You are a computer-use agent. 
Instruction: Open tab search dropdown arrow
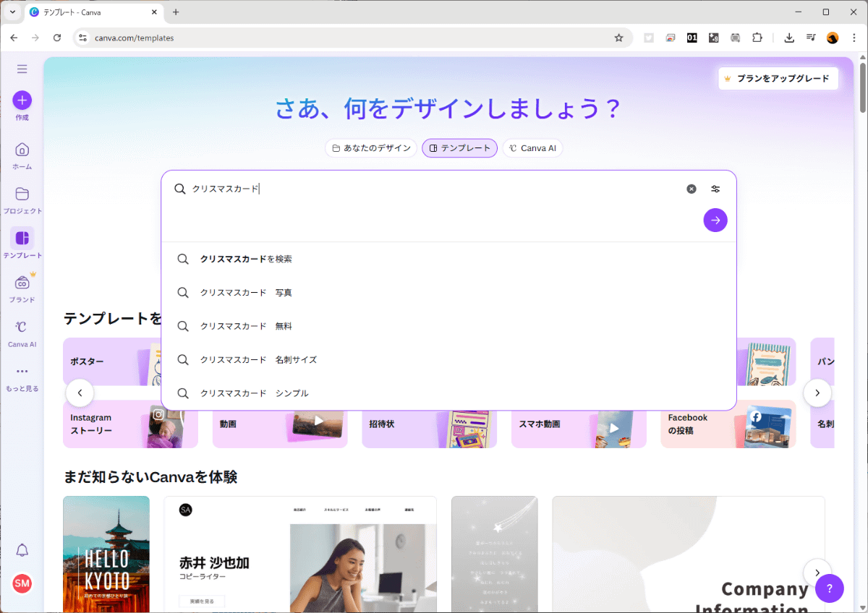point(12,12)
